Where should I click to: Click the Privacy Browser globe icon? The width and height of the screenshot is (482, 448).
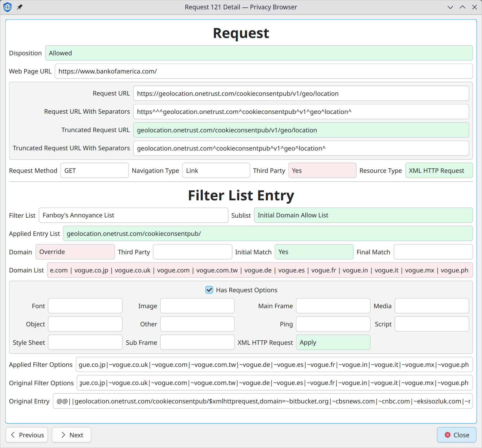pos(7,7)
